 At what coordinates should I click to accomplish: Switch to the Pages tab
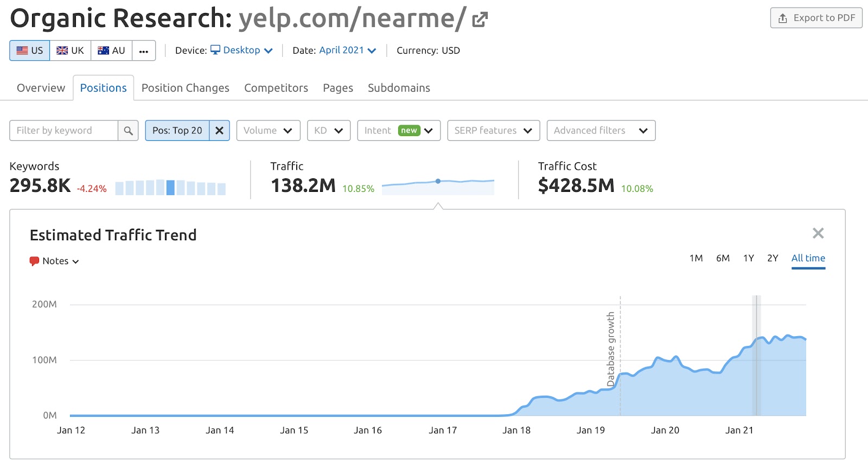[338, 88]
